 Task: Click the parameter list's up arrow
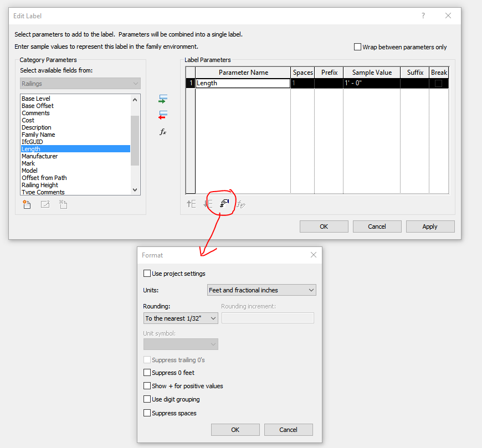pyautogui.click(x=135, y=100)
